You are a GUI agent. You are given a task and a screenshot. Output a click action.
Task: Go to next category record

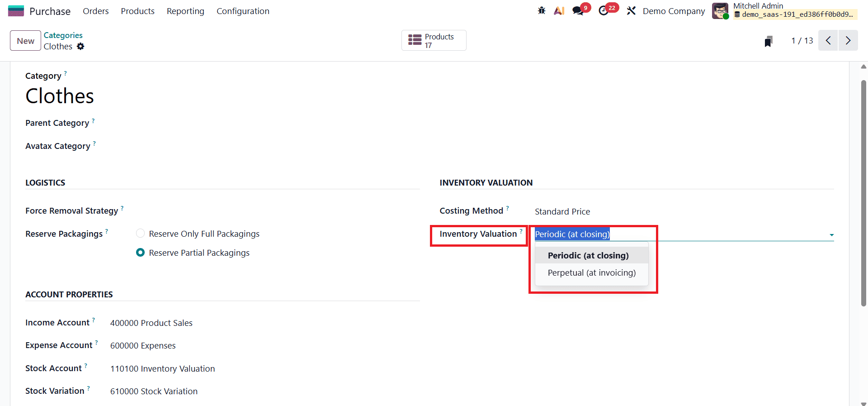[x=848, y=41]
